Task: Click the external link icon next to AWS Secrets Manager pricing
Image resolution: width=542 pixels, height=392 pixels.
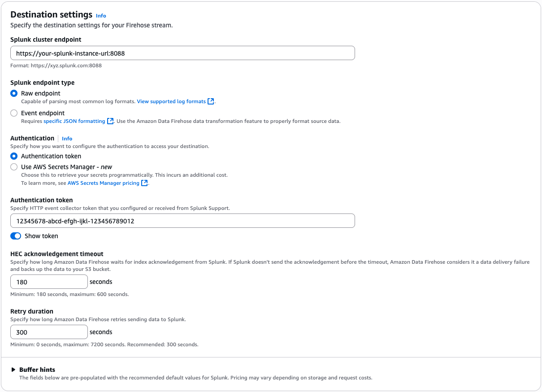Action: coord(144,183)
